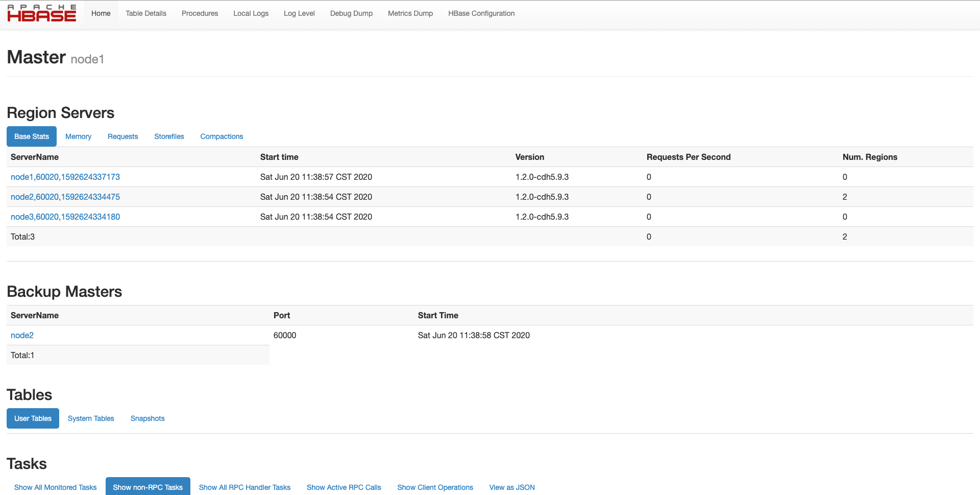Viewport: 980px width, 495px height.
Task: Switch to the Memory tab
Action: coord(78,136)
